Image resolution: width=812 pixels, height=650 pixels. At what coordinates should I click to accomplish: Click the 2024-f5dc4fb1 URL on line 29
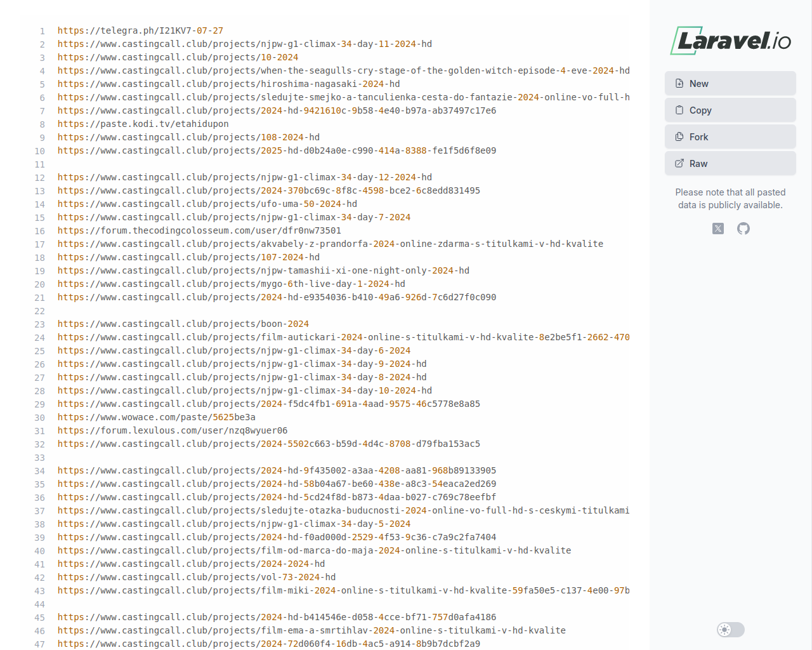point(269,404)
